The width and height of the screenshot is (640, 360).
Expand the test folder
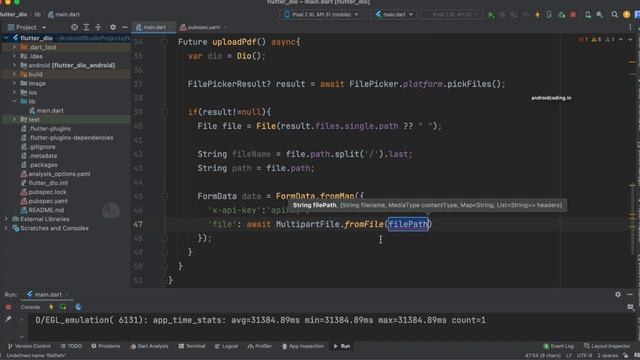[x=14, y=119]
